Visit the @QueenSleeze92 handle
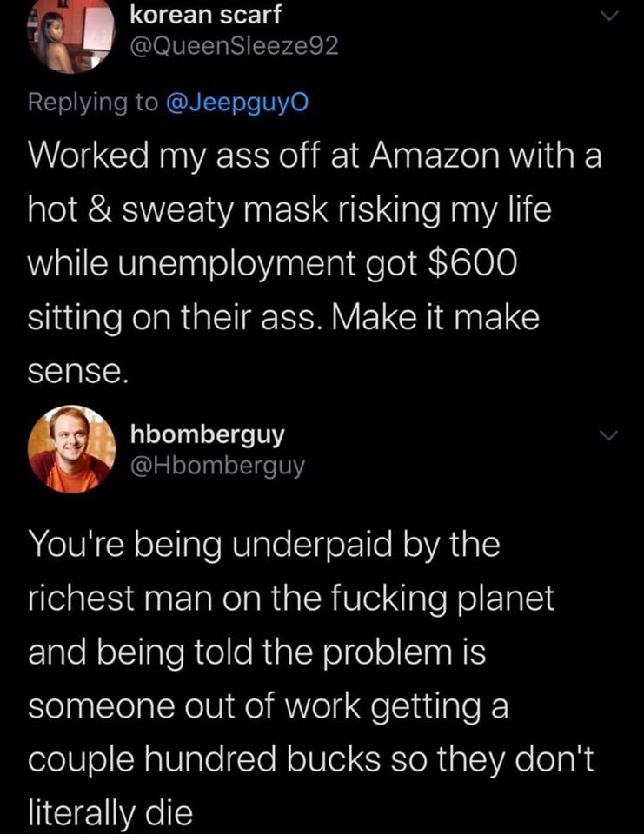This screenshot has height=834, width=644. pyautogui.click(x=232, y=48)
